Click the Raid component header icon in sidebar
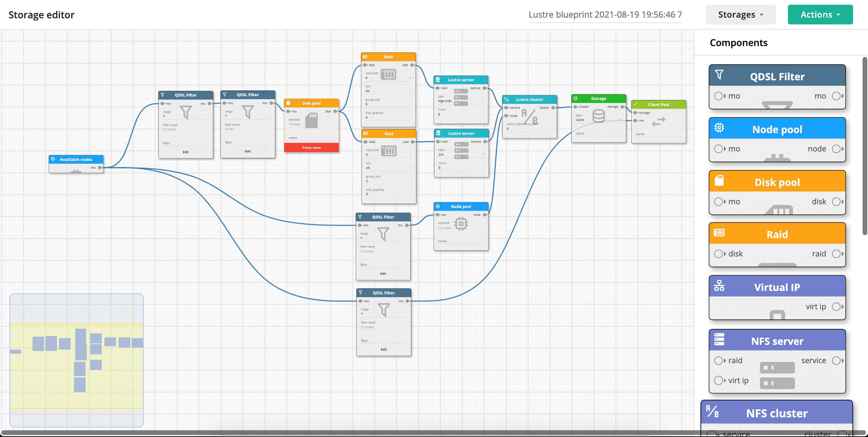This screenshot has height=437, width=868. 719,233
